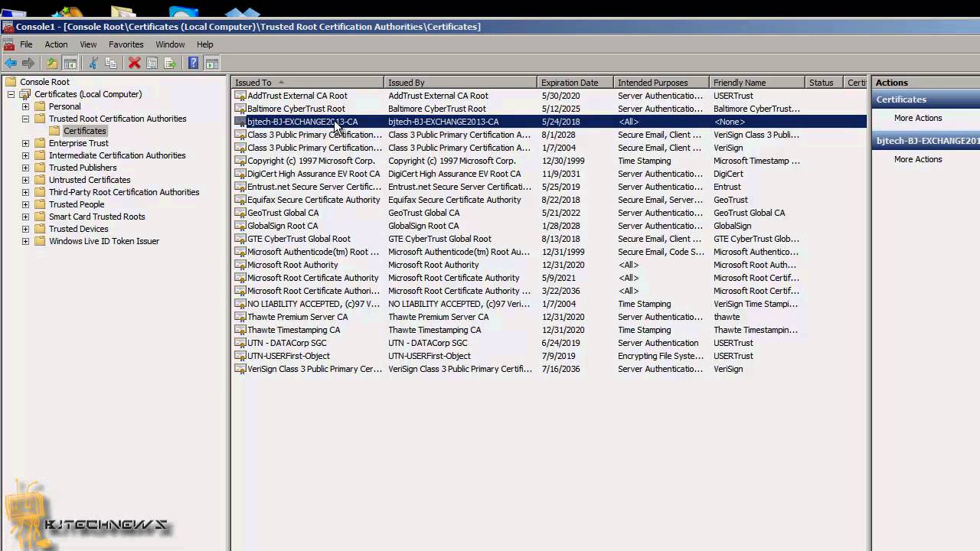Click certificate icon of GeoTrust Global CA
The width and height of the screenshot is (980, 551).
click(240, 213)
